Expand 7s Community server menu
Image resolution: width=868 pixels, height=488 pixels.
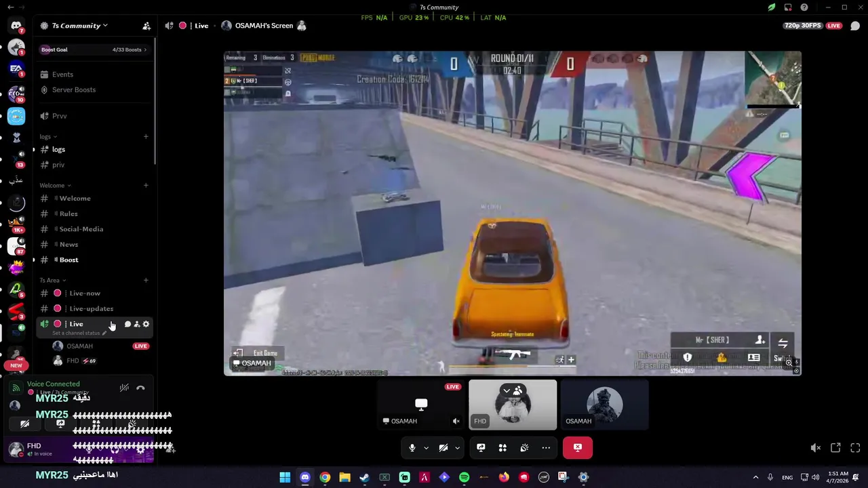(80, 26)
